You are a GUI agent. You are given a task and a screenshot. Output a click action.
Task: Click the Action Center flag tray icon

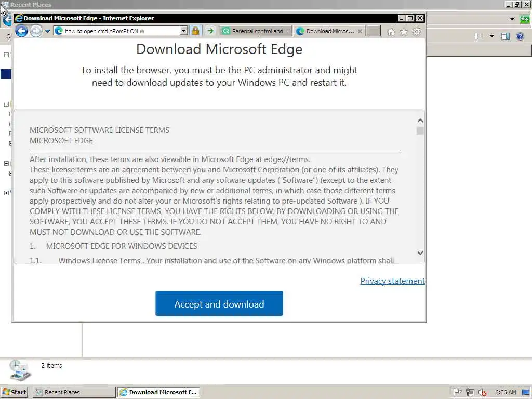pyautogui.click(x=458, y=392)
